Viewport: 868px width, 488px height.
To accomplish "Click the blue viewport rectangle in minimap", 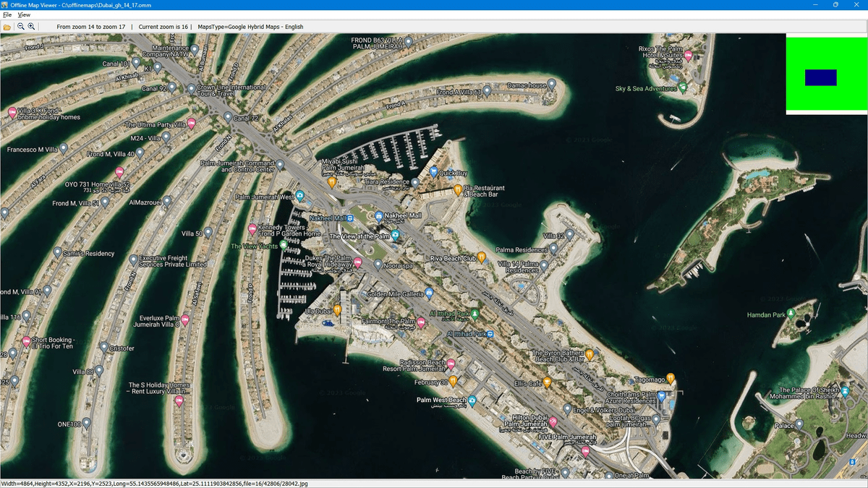I will pos(820,77).
